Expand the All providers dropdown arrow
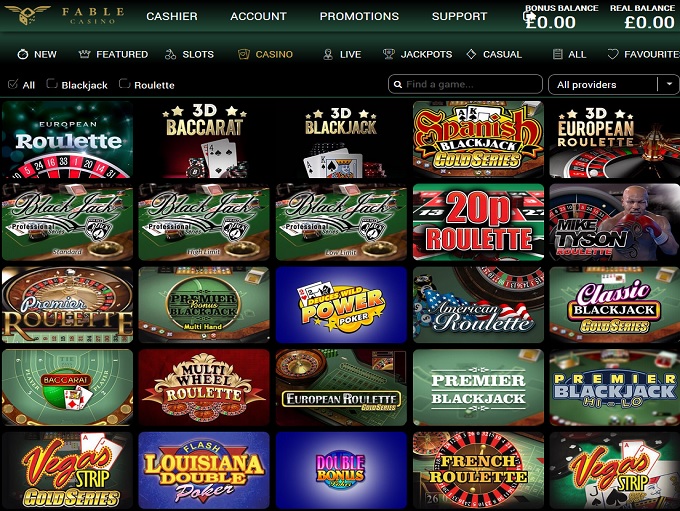The image size is (680, 511). (669, 84)
